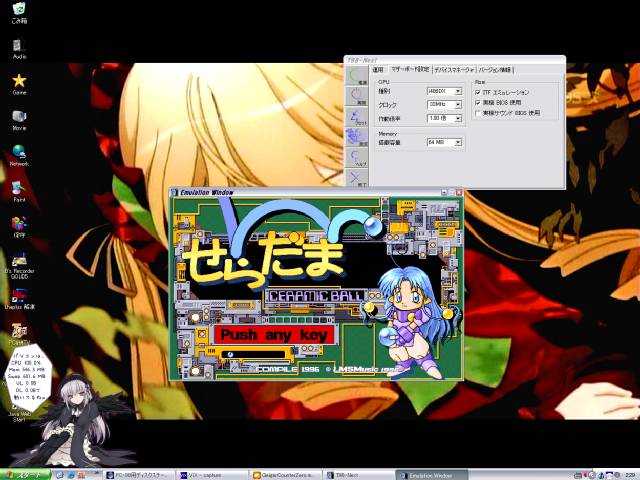This screenshot has width=640, height=480.
Task: Open the CPU 種別 i486DX dropdown
Action: coord(444,91)
